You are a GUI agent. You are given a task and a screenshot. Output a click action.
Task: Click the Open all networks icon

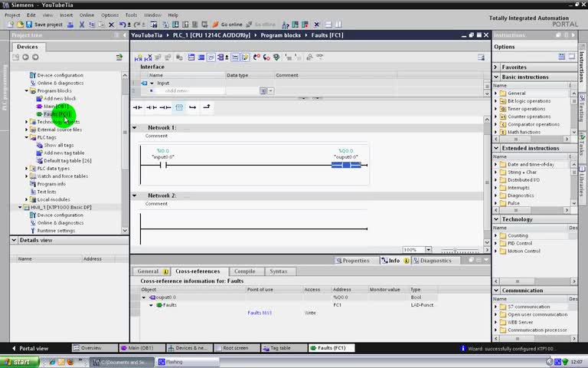tap(191, 58)
